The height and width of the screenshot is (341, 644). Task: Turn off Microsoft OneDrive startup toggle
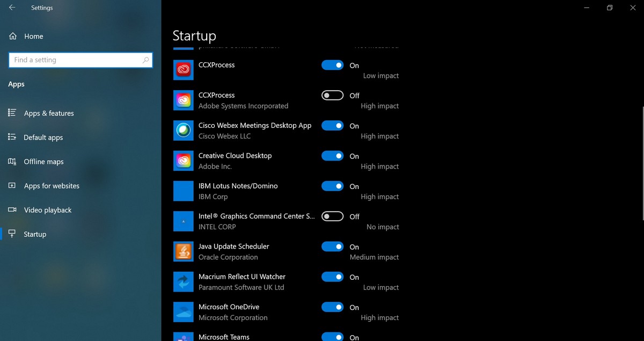(332, 307)
